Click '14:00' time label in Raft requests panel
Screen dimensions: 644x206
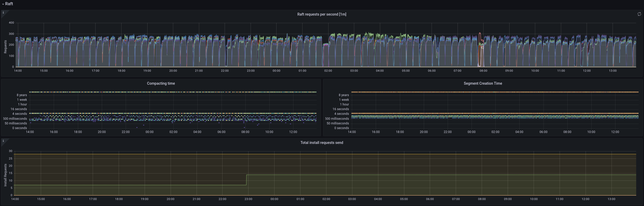tap(18, 71)
